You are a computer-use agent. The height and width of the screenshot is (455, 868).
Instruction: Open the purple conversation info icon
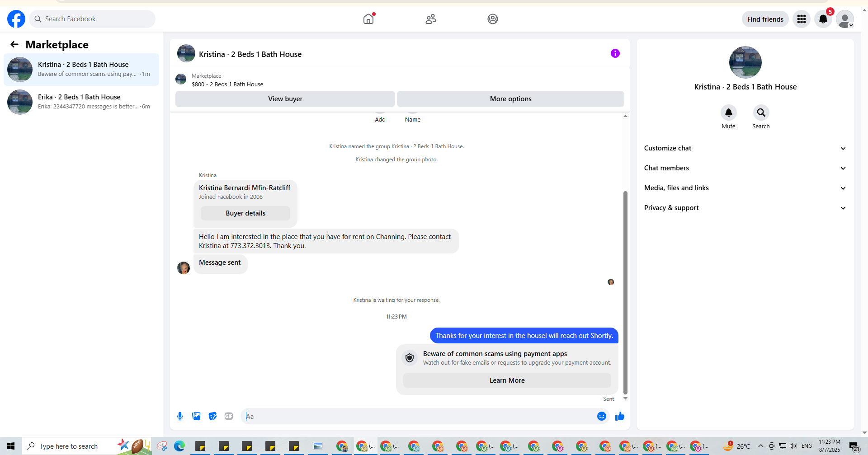tap(615, 53)
